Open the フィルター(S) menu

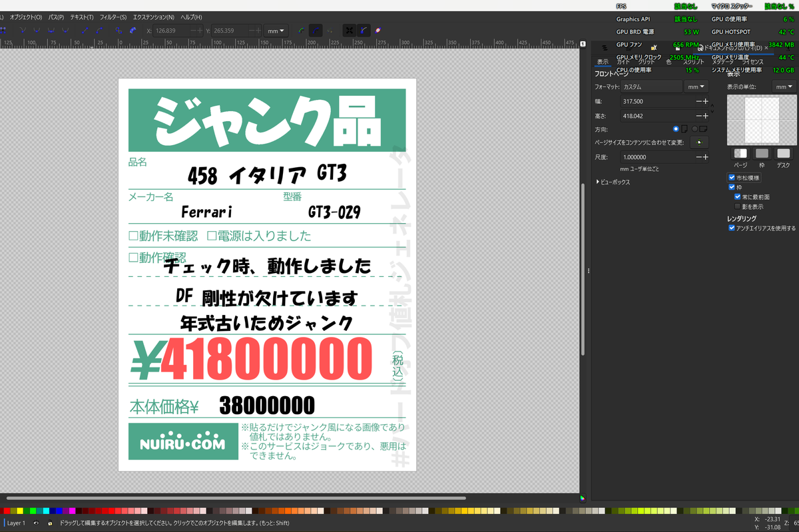113,17
